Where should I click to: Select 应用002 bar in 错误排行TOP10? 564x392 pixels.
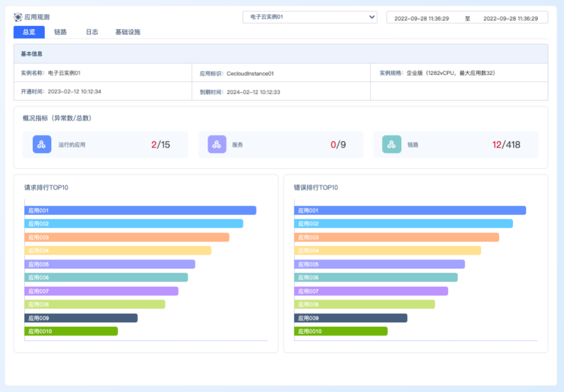click(404, 224)
